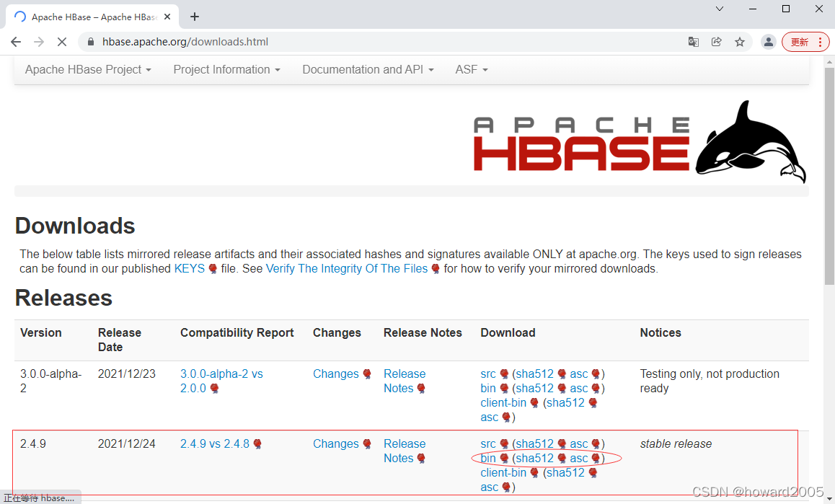This screenshot has width=835, height=504.
Task: Open sha512 of 3.0.0-alpha-2 client-bin
Action: point(565,403)
